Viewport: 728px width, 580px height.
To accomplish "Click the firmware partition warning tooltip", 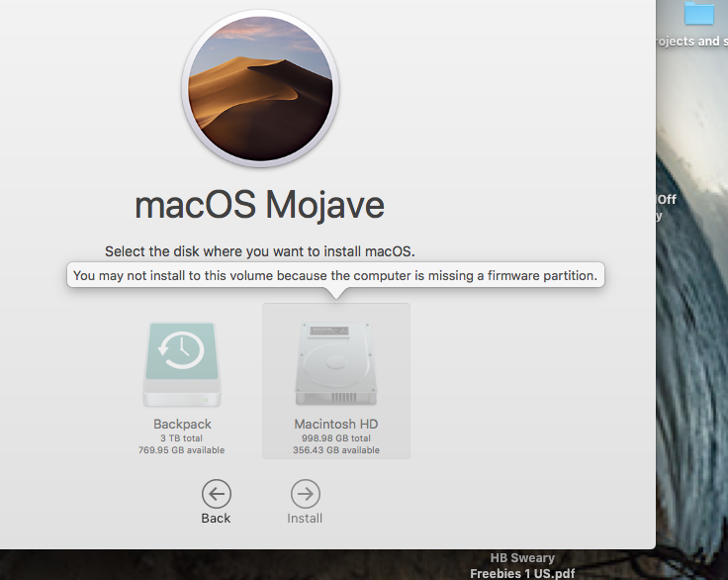I will [x=335, y=275].
